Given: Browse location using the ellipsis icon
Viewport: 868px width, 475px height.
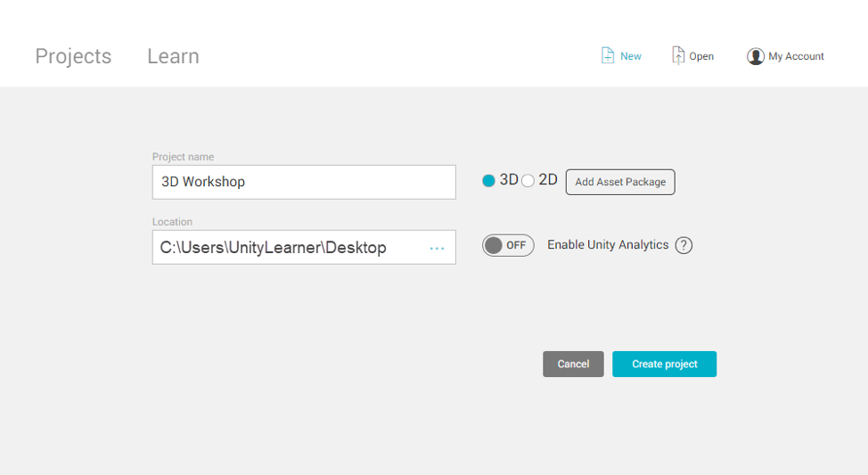Looking at the screenshot, I should [x=437, y=248].
